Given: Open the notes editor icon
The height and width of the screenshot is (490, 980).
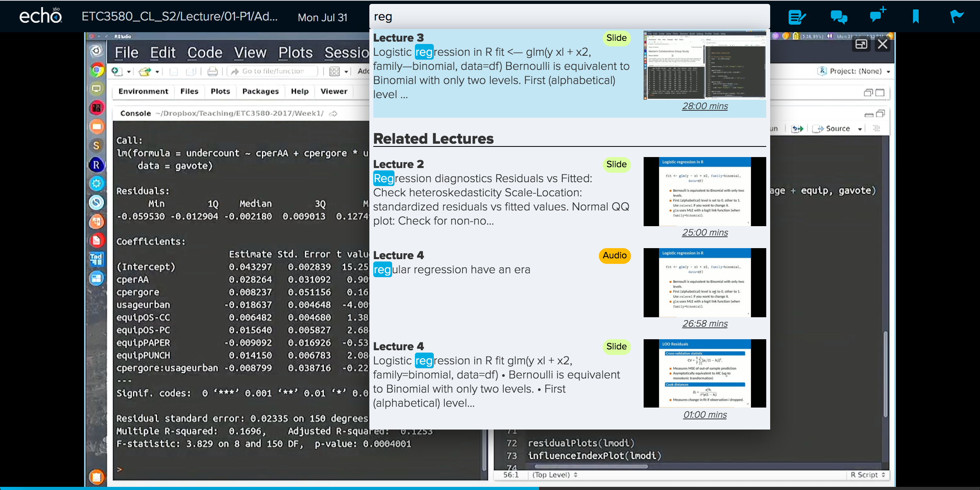Looking at the screenshot, I should tap(797, 17).
